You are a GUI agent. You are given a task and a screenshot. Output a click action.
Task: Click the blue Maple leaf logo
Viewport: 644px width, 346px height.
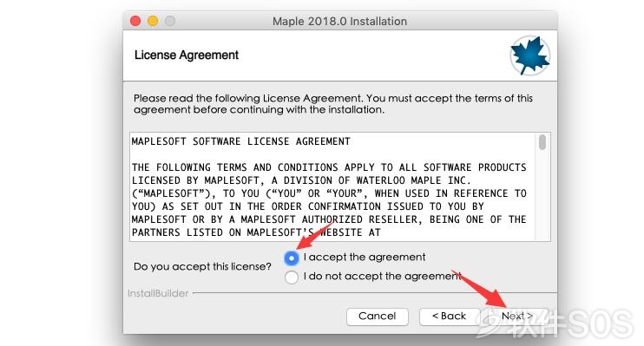tap(529, 55)
